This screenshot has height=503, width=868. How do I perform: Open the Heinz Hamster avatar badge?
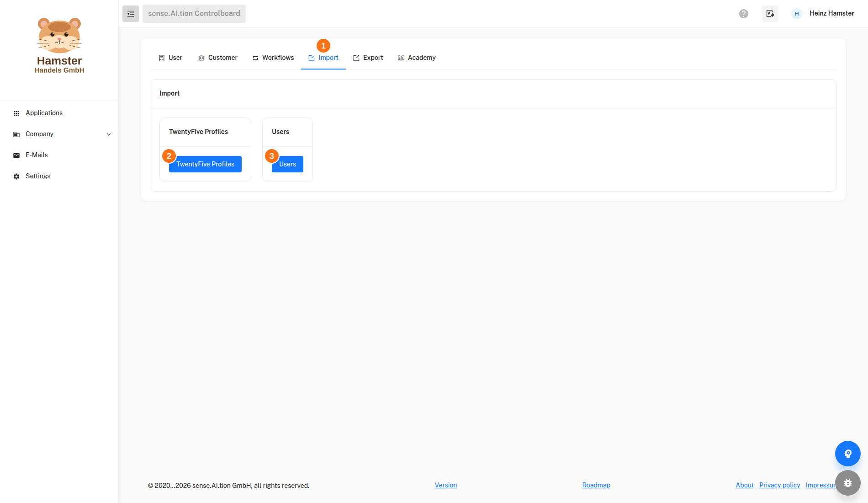click(x=797, y=14)
